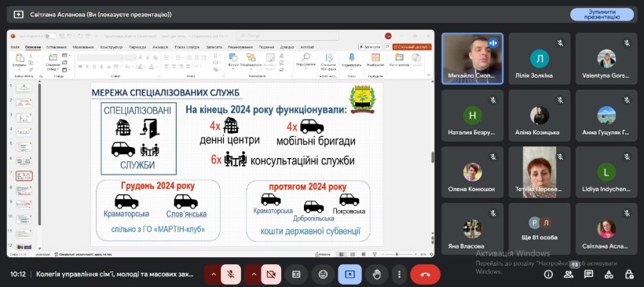The width and height of the screenshot is (644, 287).
Task: Click Зупинити презентацію button
Action: [x=602, y=14]
